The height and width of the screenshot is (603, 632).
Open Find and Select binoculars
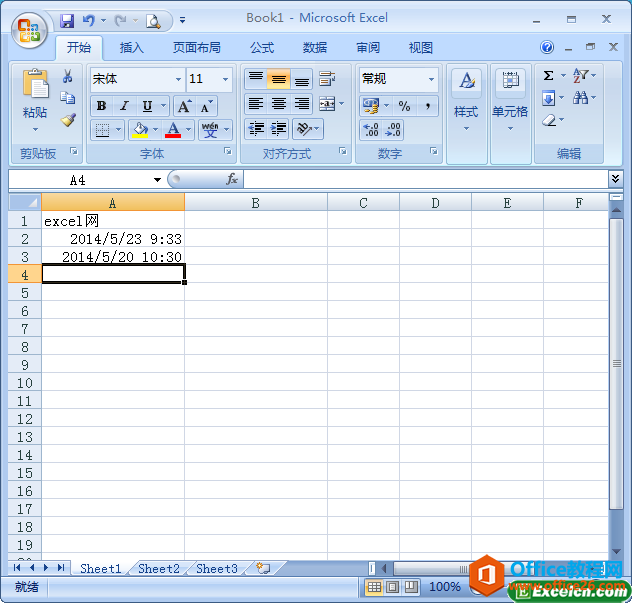(x=580, y=98)
